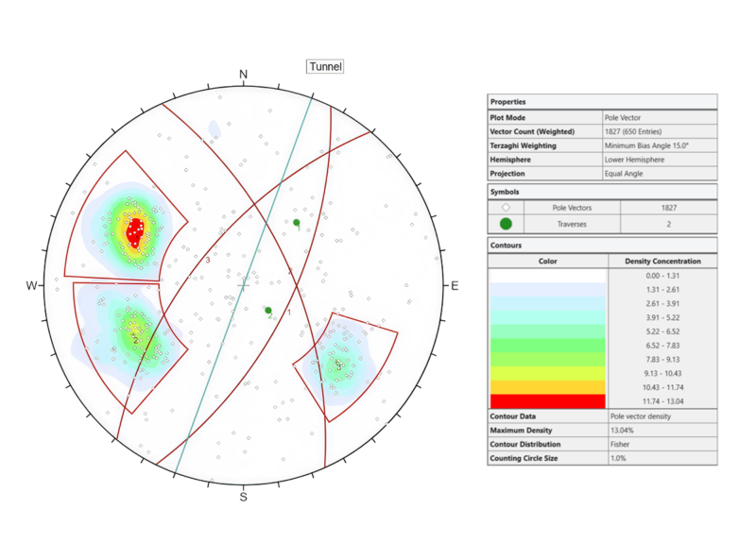Click the S south marker on stereonet
Screen dimensions: 756x560
(243, 497)
